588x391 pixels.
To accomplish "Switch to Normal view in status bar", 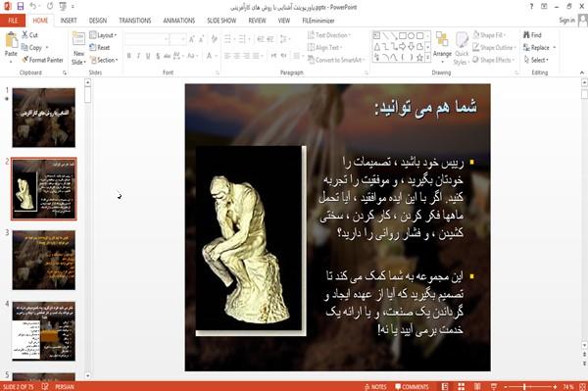I will tap(445, 386).
